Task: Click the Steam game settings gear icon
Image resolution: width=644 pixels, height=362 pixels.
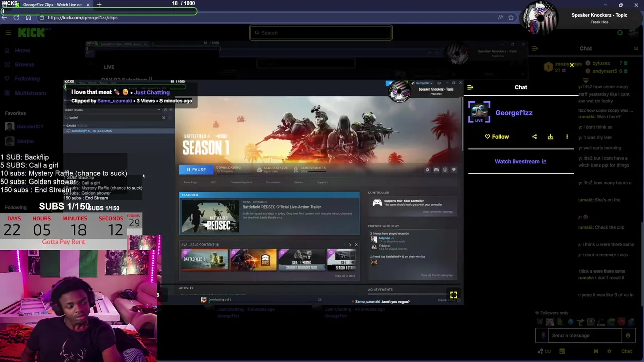Action: pyautogui.click(x=428, y=170)
